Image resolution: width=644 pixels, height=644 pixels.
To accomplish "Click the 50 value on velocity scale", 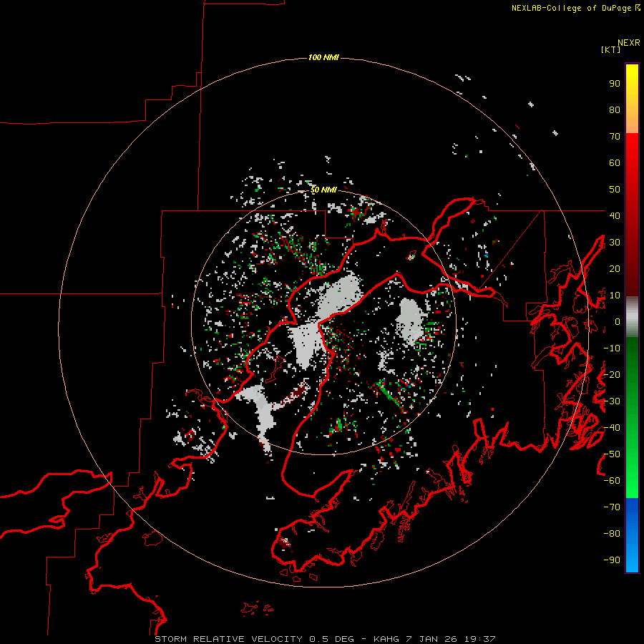I will [615, 190].
